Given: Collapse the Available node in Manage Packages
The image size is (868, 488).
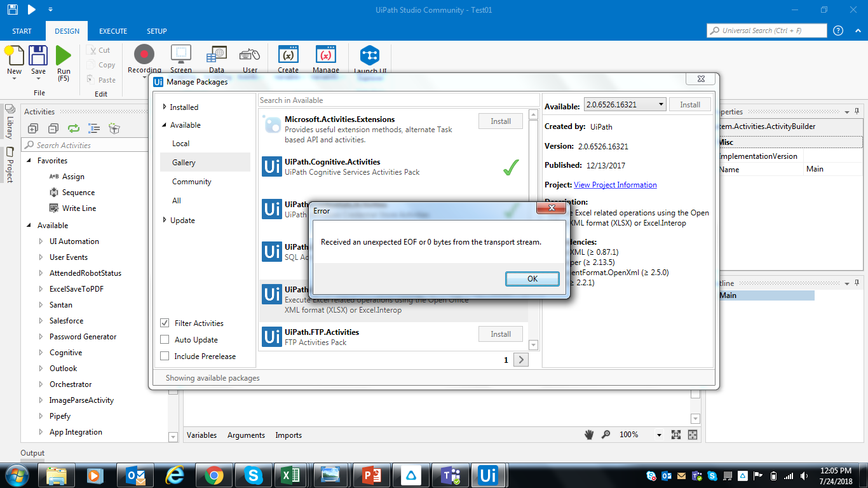Looking at the screenshot, I should click(x=165, y=125).
